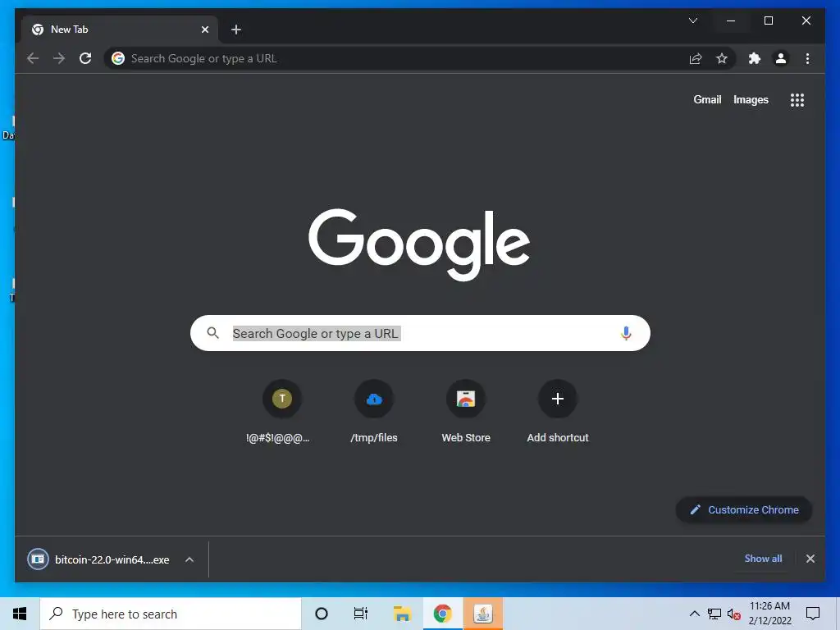Click the Windows taskbar search box
The width and height of the screenshot is (840, 630).
pos(171,614)
